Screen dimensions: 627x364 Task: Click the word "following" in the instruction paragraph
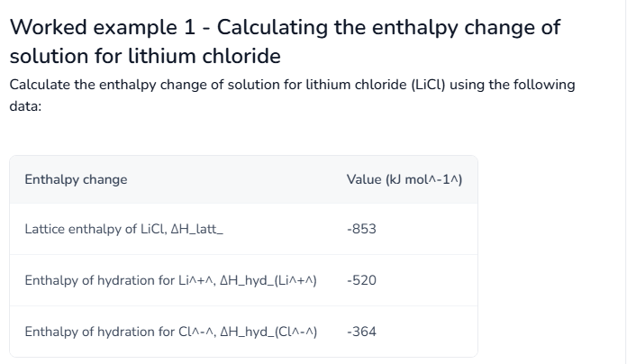point(542,85)
